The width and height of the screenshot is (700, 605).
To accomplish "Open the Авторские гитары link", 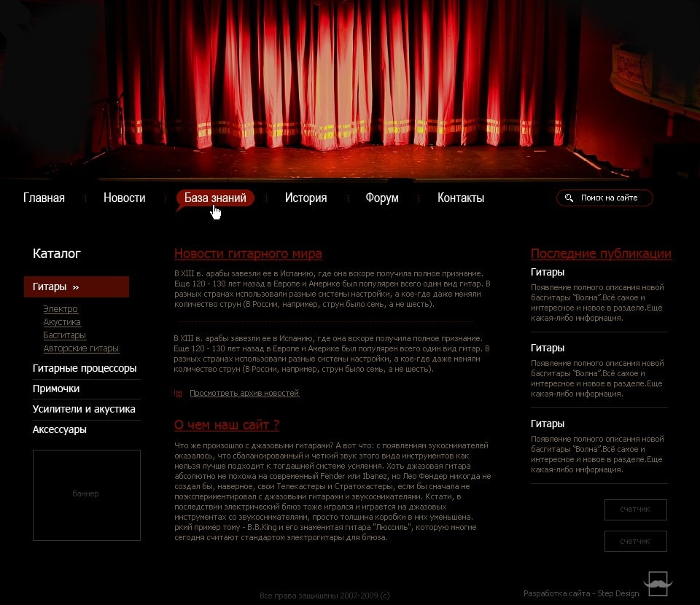I will tap(81, 348).
